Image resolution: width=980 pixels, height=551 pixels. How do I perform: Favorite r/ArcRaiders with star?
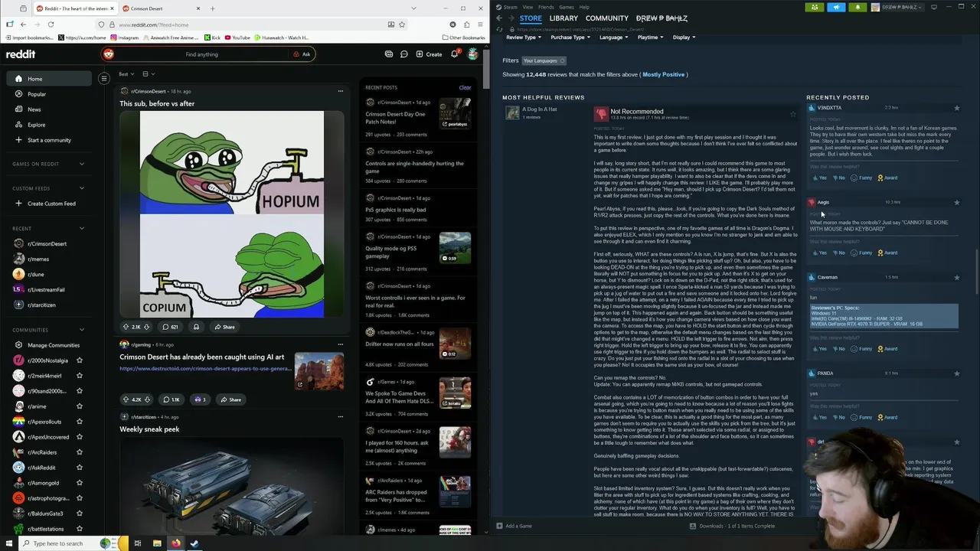[x=79, y=452]
